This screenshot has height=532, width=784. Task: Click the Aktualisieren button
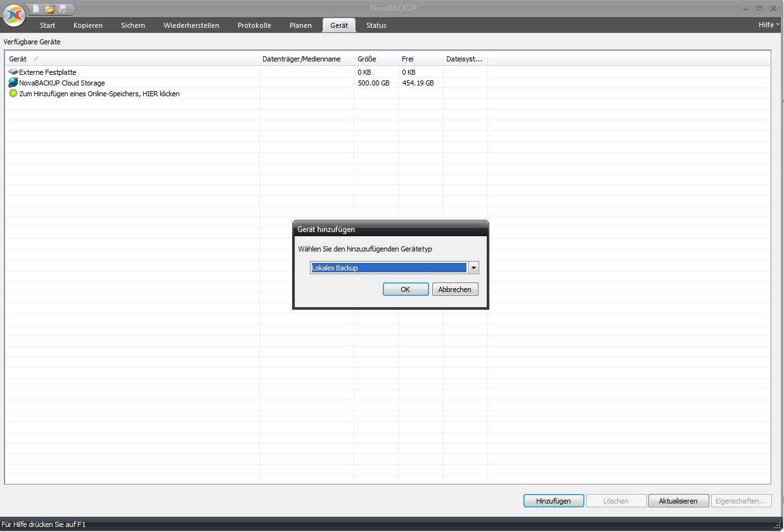click(x=678, y=501)
